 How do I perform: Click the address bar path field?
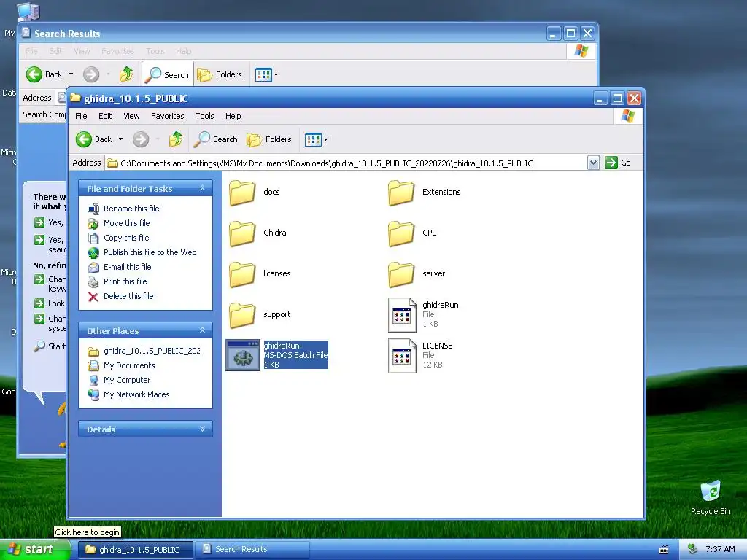(x=347, y=163)
